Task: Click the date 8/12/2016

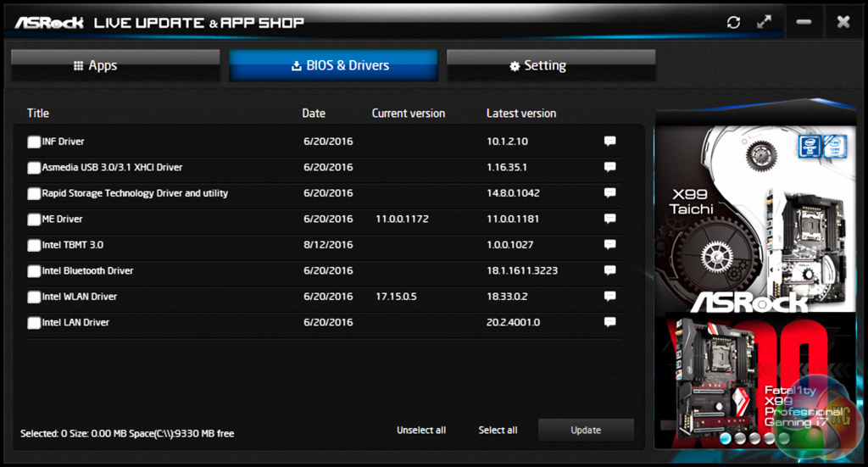Action: (x=328, y=245)
